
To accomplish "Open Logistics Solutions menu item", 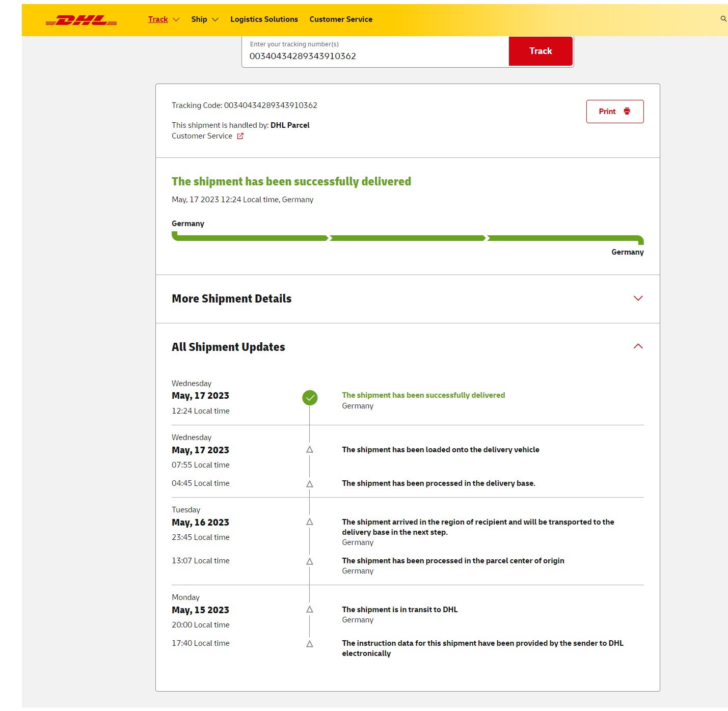I will click(x=264, y=19).
